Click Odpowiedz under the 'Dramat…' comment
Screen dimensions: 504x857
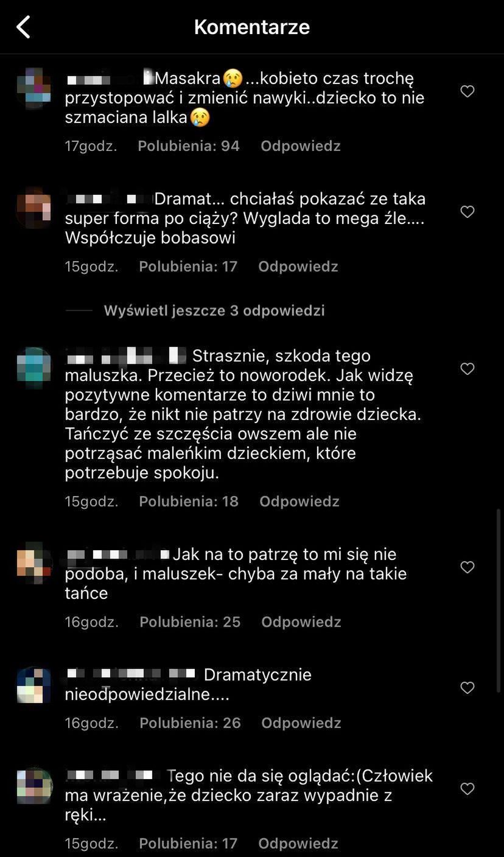tap(298, 267)
